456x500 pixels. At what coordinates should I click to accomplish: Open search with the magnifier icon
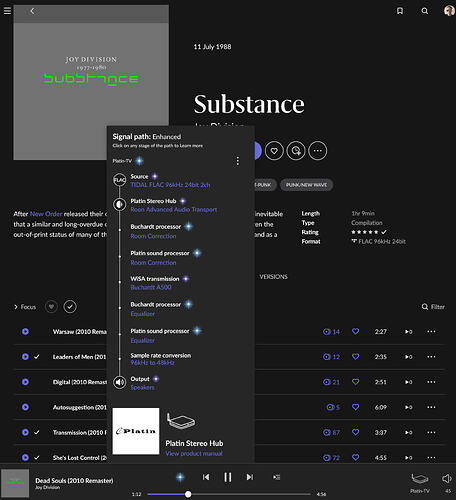[425, 11]
